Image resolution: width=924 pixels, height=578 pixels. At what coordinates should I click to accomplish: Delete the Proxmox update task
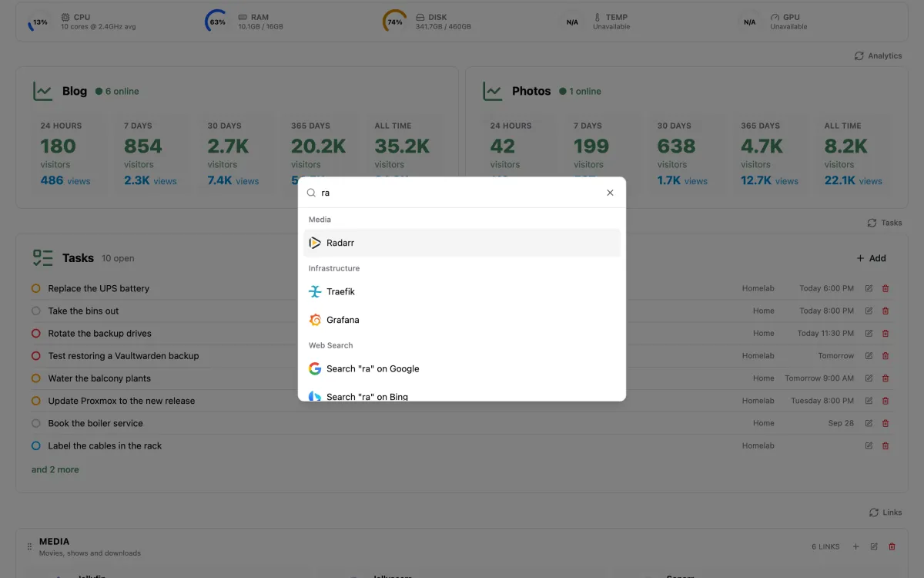point(885,401)
